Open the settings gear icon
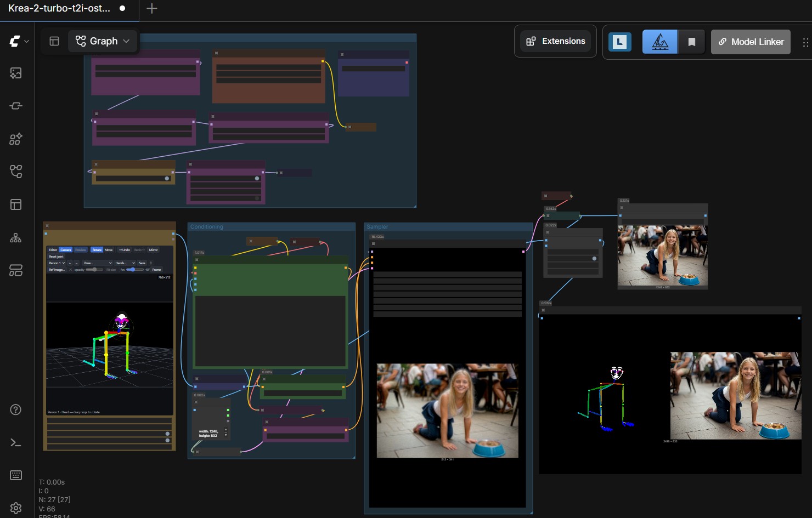 pos(16,508)
